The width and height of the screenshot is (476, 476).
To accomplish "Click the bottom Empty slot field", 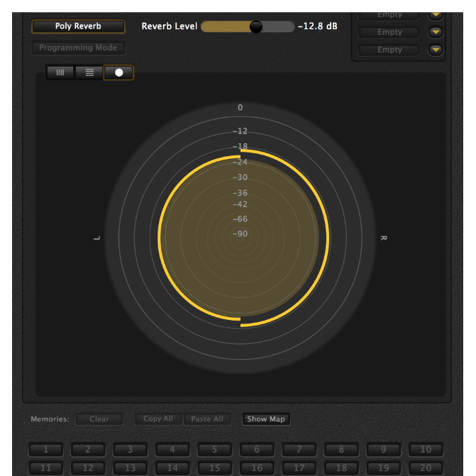I will [389, 50].
